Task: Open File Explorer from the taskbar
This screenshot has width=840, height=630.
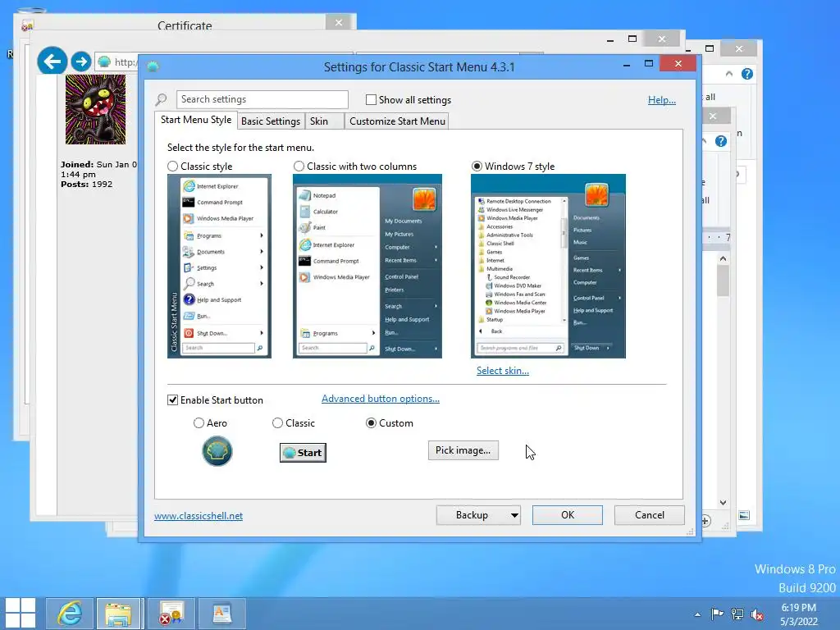Action: (x=118, y=613)
